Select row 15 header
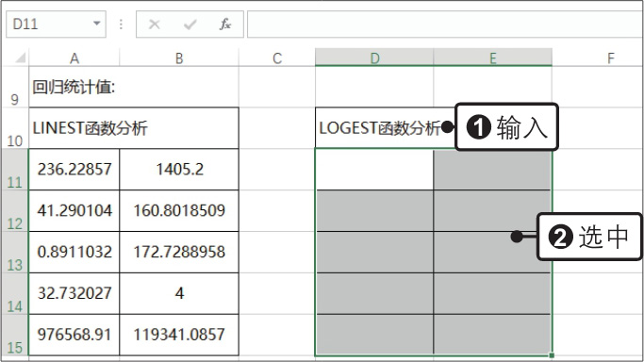 (x=14, y=336)
